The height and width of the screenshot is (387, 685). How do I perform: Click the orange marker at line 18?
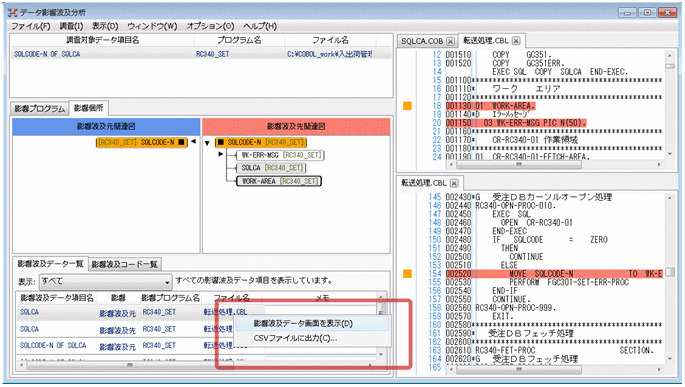(407, 106)
